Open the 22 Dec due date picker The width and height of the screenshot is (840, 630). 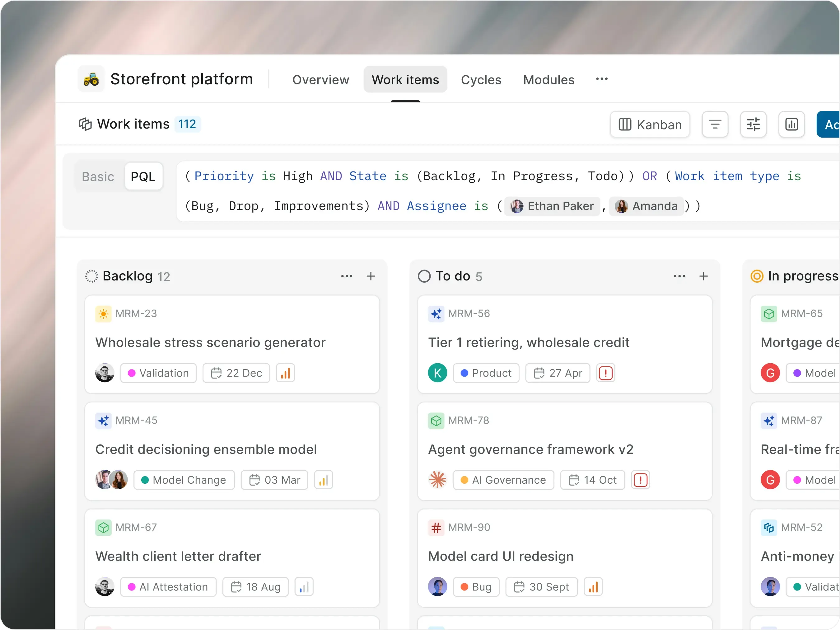[236, 373]
